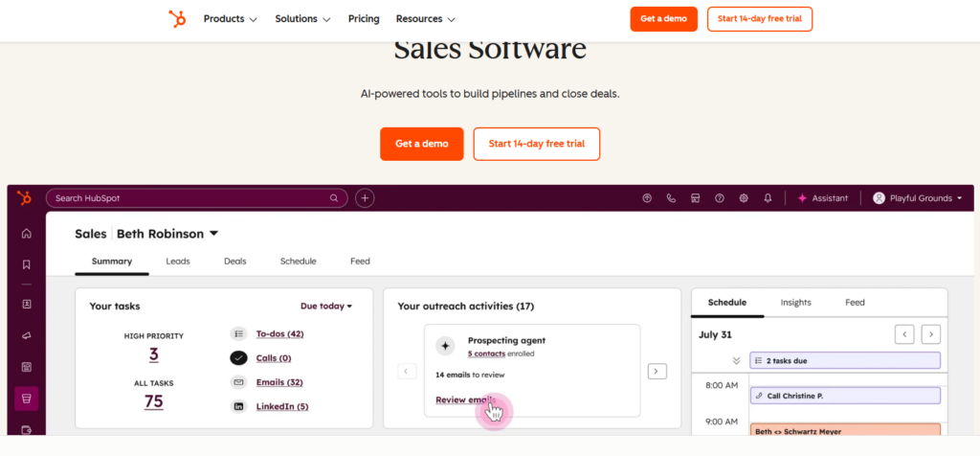
Task: Click the Review emails link
Action: point(466,399)
